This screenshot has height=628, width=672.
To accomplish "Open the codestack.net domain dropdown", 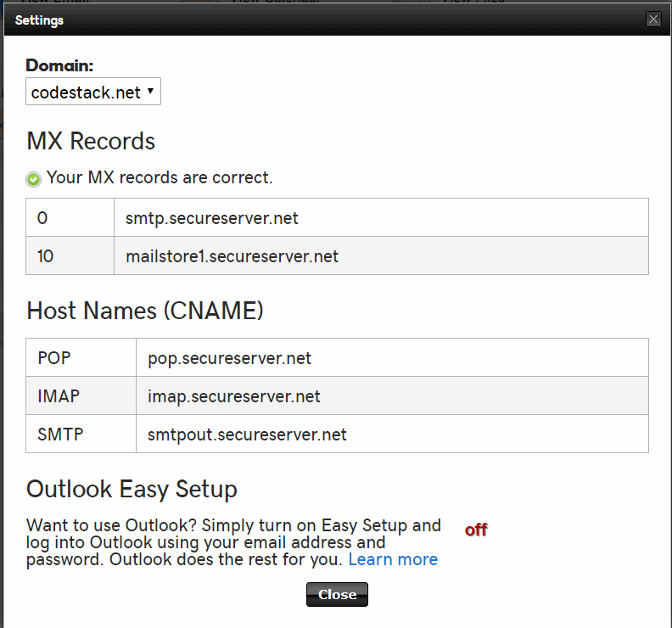I will [x=93, y=92].
